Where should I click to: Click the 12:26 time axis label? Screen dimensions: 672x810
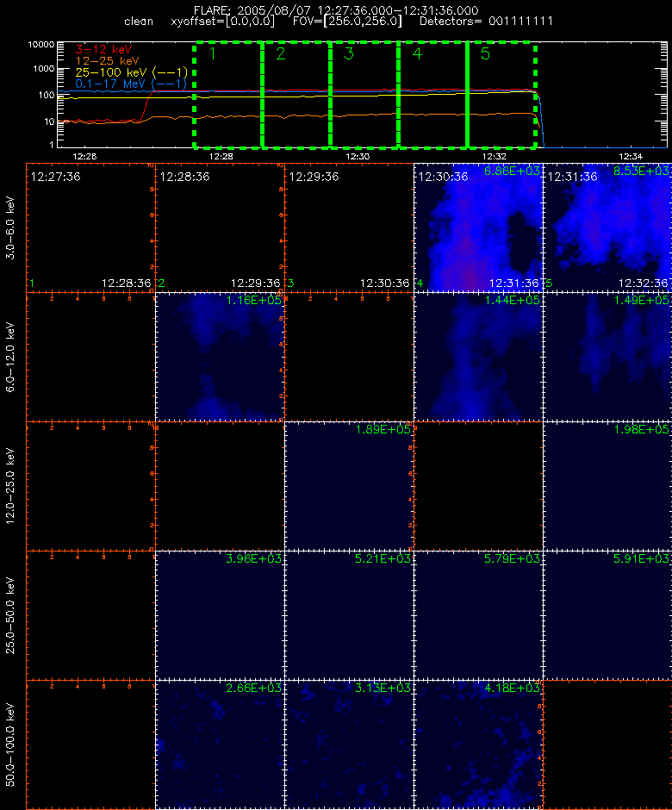pos(84,156)
